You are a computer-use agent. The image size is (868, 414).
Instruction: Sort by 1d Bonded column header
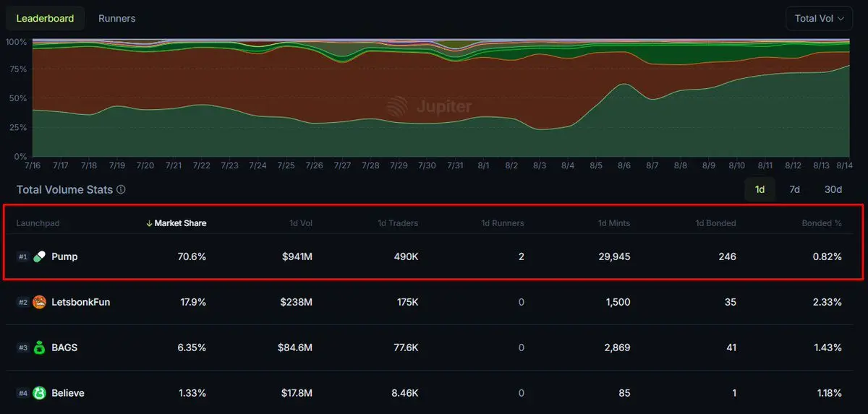click(x=715, y=223)
